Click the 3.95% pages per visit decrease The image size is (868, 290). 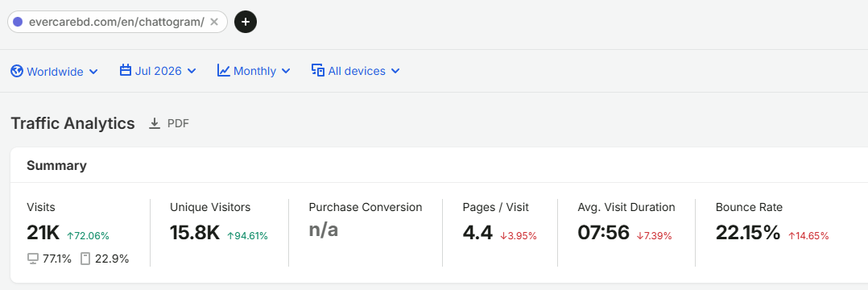(x=519, y=236)
